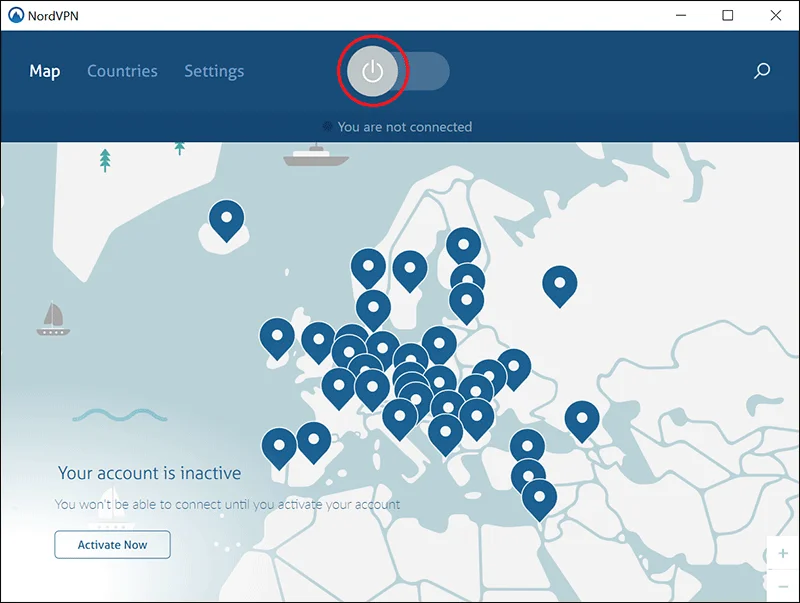Viewport: 800px width, 603px height.
Task: Select the Turkey server pin
Action: tap(528, 445)
